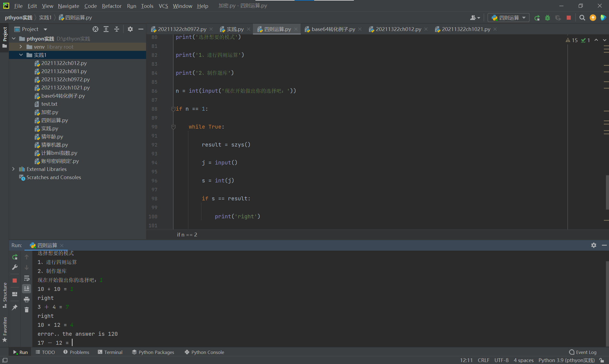Image resolution: width=609 pixels, height=364 pixels.
Task: Click the Debug bug icon in toolbar
Action: pos(548,18)
